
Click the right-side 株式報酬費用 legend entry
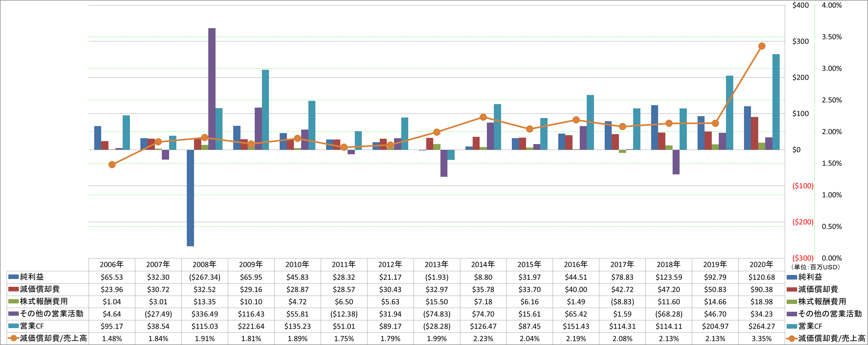pyautogui.click(x=816, y=302)
